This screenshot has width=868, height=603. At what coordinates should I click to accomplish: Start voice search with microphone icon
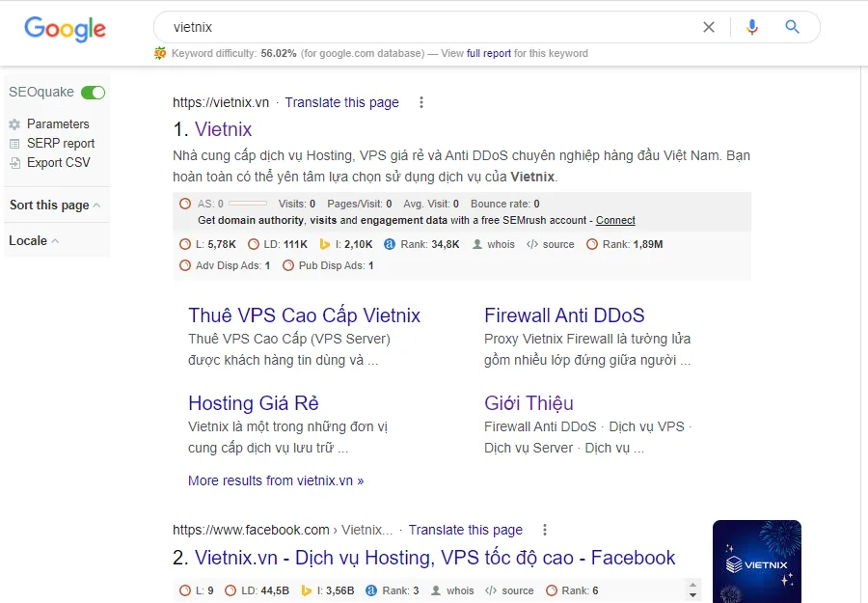[x=751, y=27]
